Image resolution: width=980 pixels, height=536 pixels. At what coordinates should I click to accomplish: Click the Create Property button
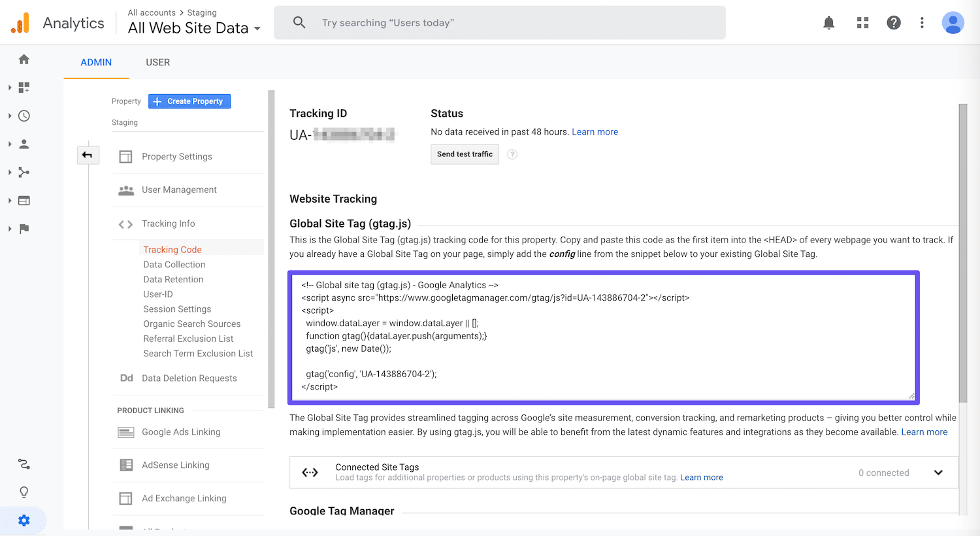189,101
